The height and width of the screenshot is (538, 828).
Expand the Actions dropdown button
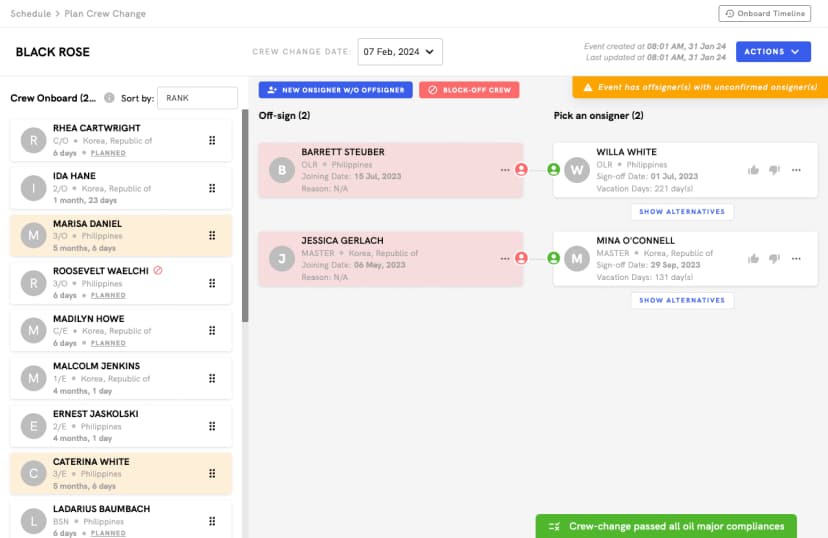tap(772, 52)
